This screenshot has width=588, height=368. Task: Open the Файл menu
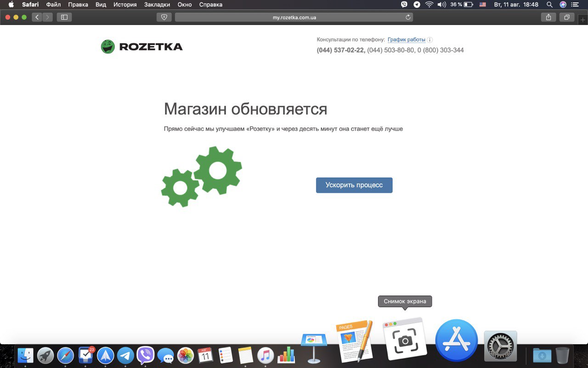53,5
